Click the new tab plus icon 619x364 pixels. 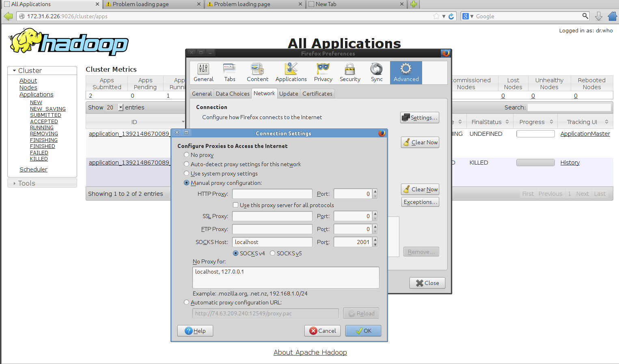414,4
